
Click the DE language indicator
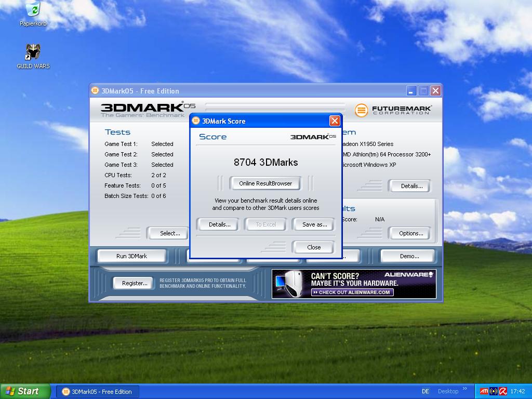tap(425, 391)
